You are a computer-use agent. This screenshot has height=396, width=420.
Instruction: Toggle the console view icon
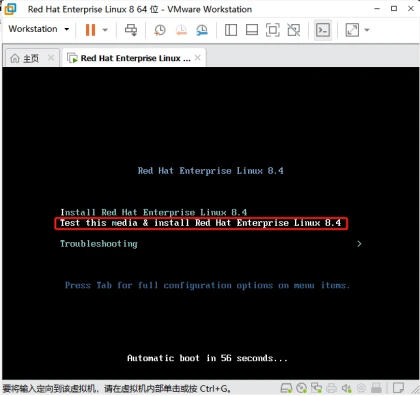pyautogui.click(x=323, y=30)
